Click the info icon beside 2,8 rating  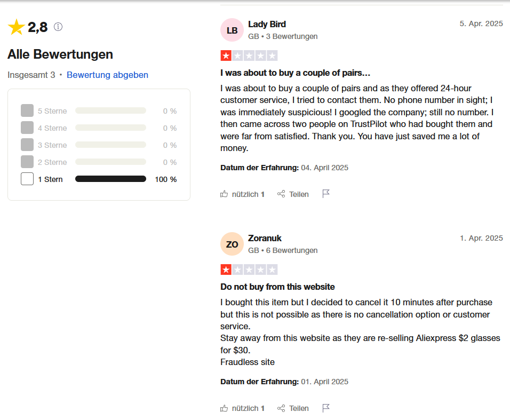pyautogui.click(x=58, y=27)
